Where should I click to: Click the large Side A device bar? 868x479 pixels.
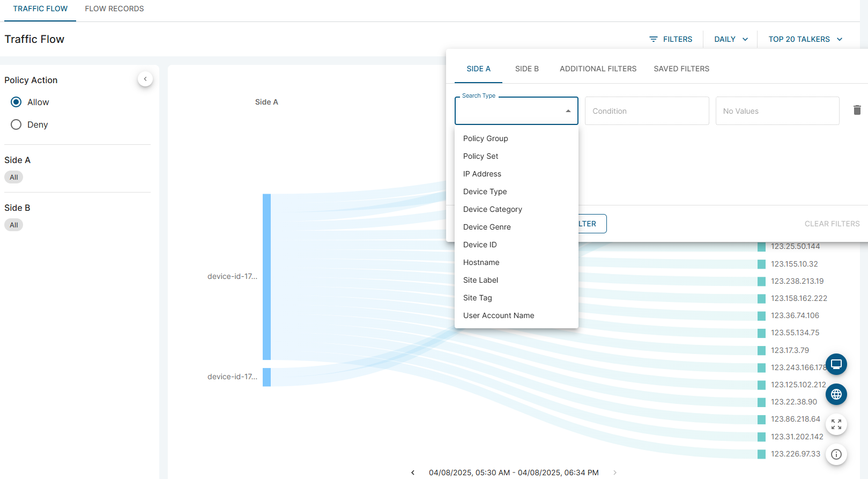(x=266, y=277)
